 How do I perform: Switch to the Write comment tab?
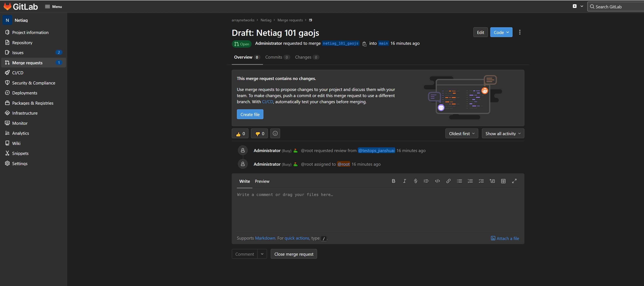[244, 181]
